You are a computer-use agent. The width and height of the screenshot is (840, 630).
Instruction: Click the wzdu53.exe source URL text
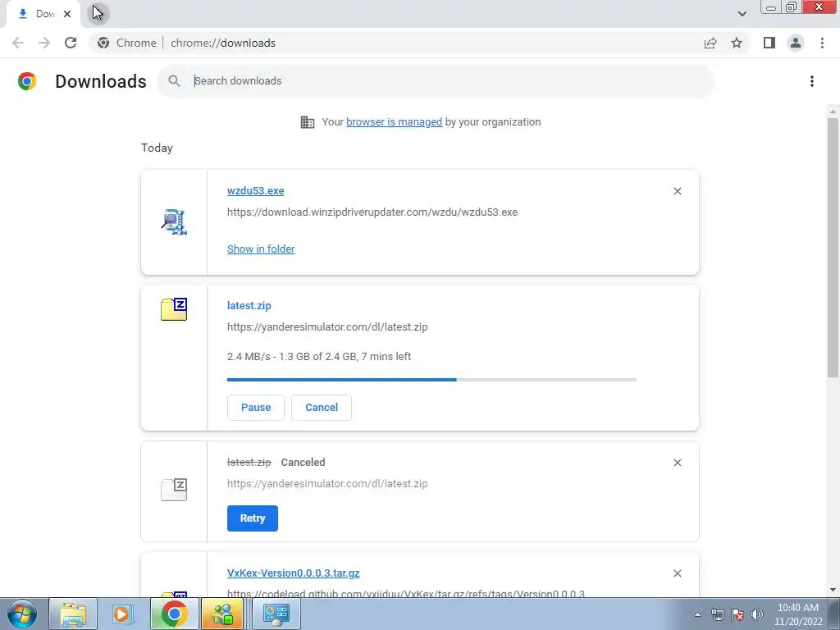(372, 212)
